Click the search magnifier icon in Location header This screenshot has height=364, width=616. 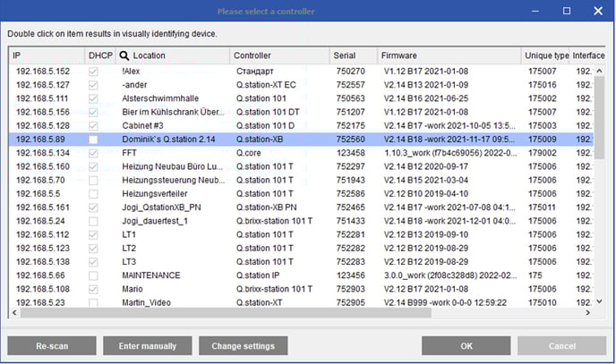coord(124,55)
